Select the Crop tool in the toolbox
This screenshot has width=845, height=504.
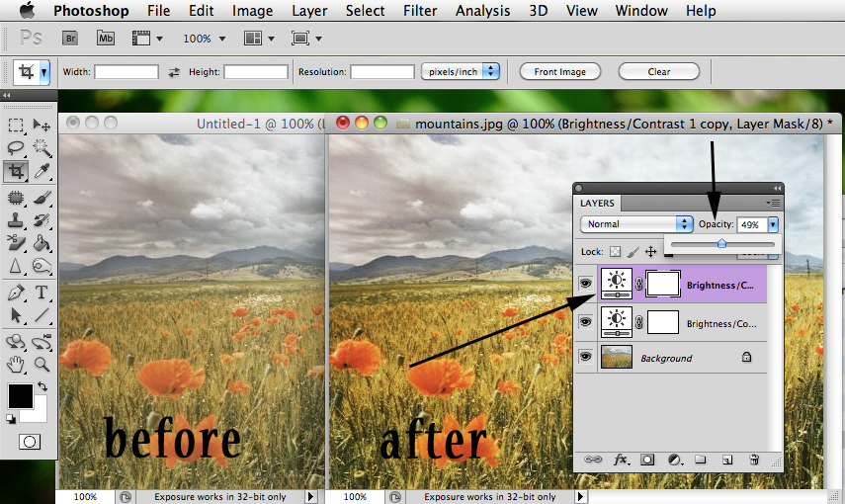coord(16,171)
